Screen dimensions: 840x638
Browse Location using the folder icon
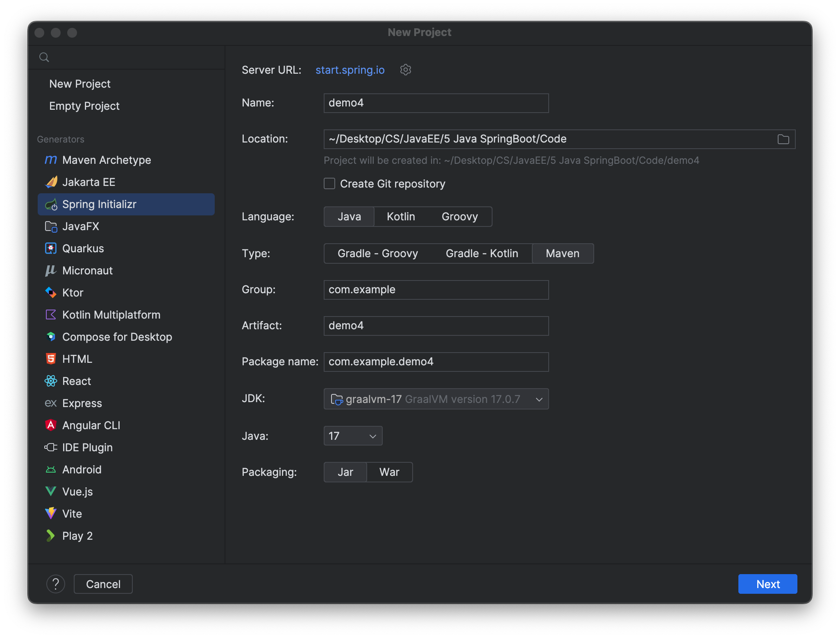pos(783,139)
